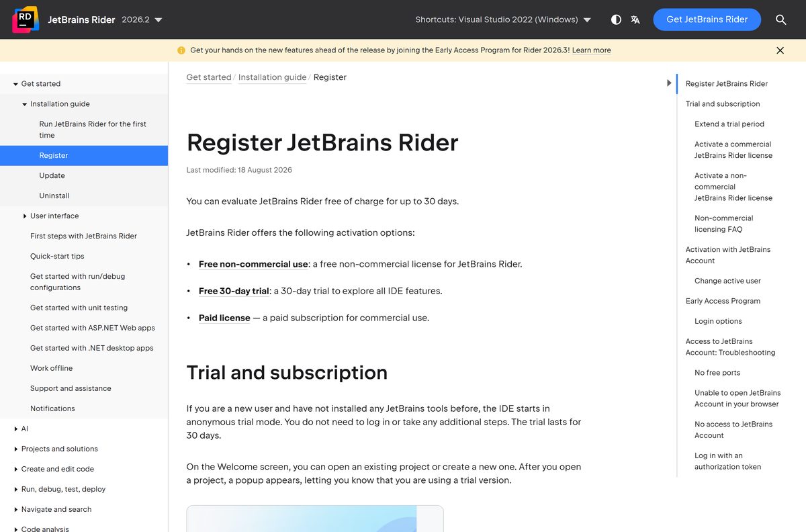Click the trial popup image thumbnail
The image size is (806, 532).
tap(315, 519)
